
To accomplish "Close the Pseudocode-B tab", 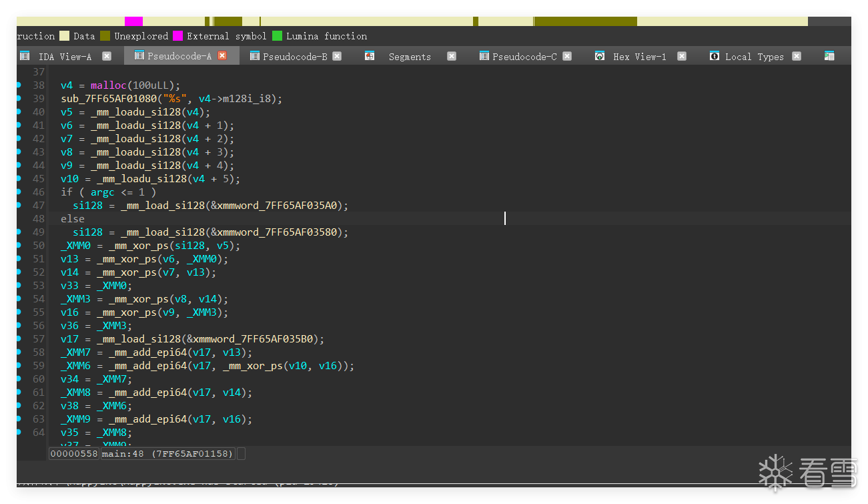I will tap(337, 56).
